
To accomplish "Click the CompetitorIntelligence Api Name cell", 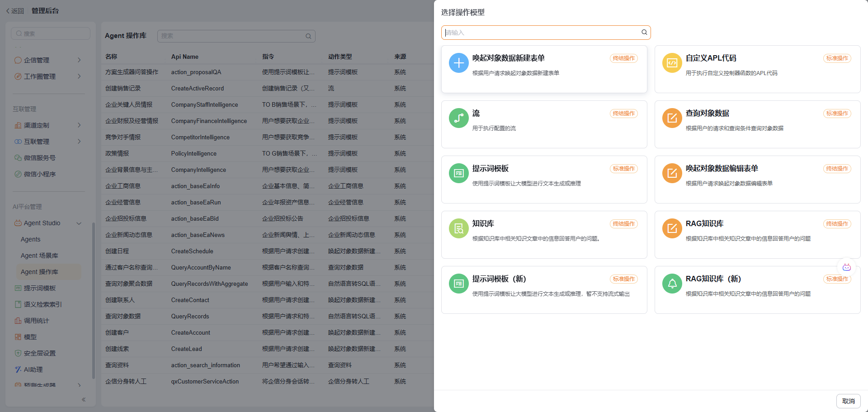I will pos(200,137).
